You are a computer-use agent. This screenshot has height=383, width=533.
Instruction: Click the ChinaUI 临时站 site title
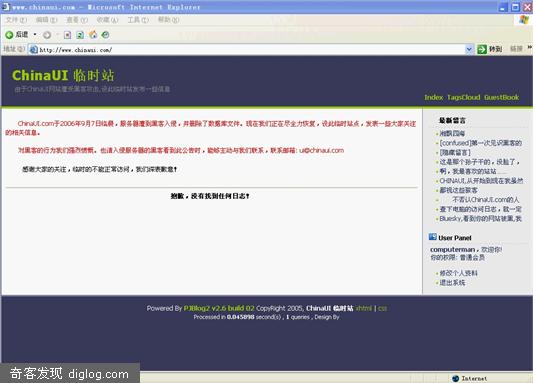coord(63,75)
